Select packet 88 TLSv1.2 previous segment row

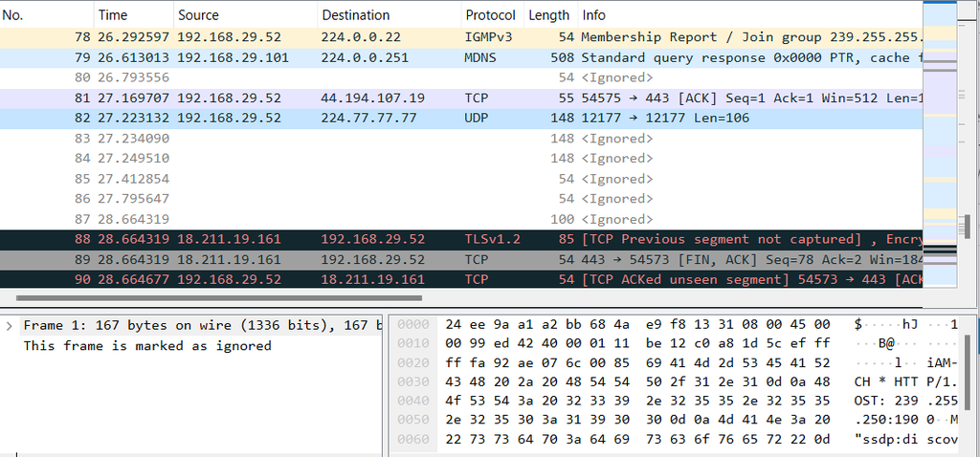tap(461, 239)
